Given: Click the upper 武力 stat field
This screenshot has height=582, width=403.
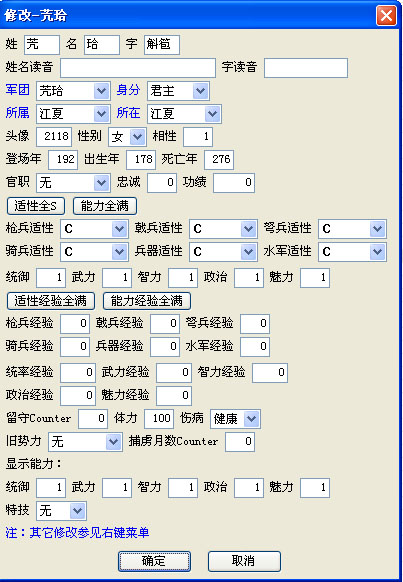Looking at the screenshot, I should pos(117,278).
